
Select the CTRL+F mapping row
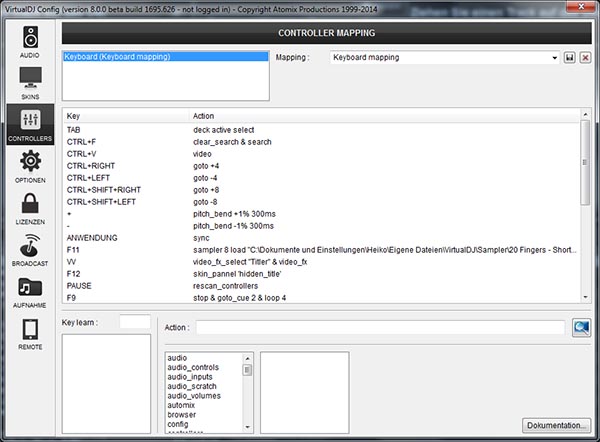click(x=321, y=142)
